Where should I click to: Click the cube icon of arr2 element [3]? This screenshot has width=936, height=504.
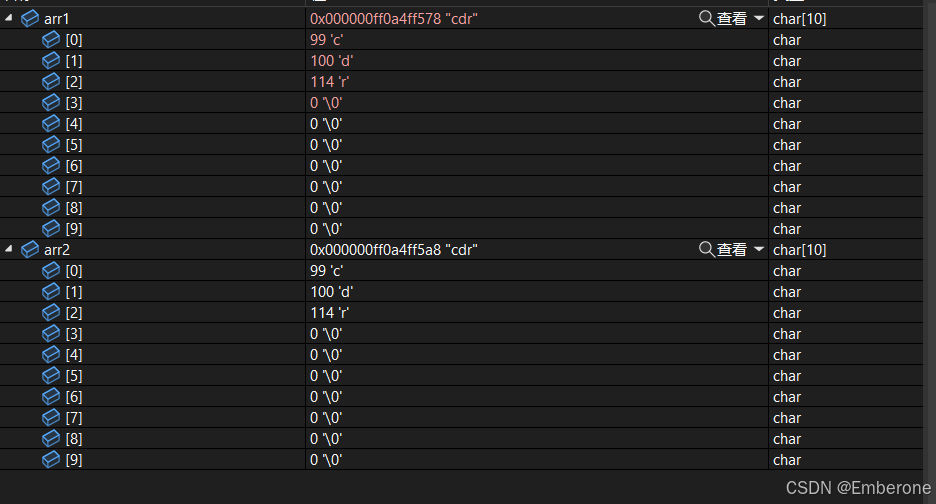click(51, 333)
